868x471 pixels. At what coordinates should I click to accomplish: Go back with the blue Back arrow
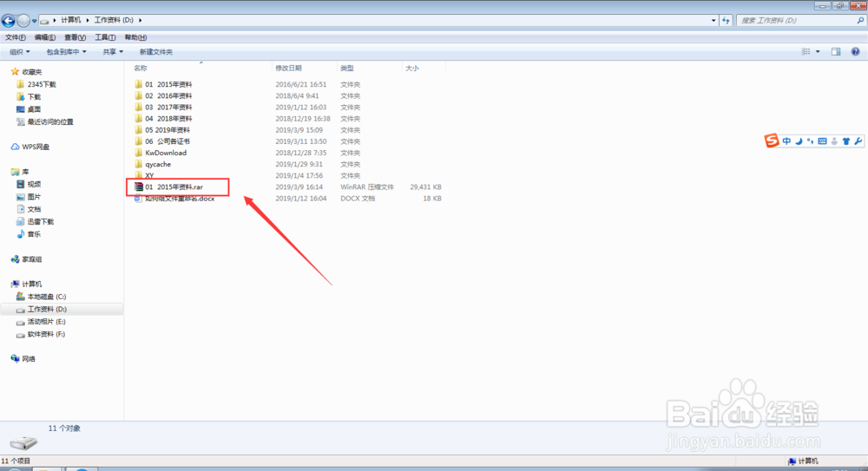pos(9,21)
